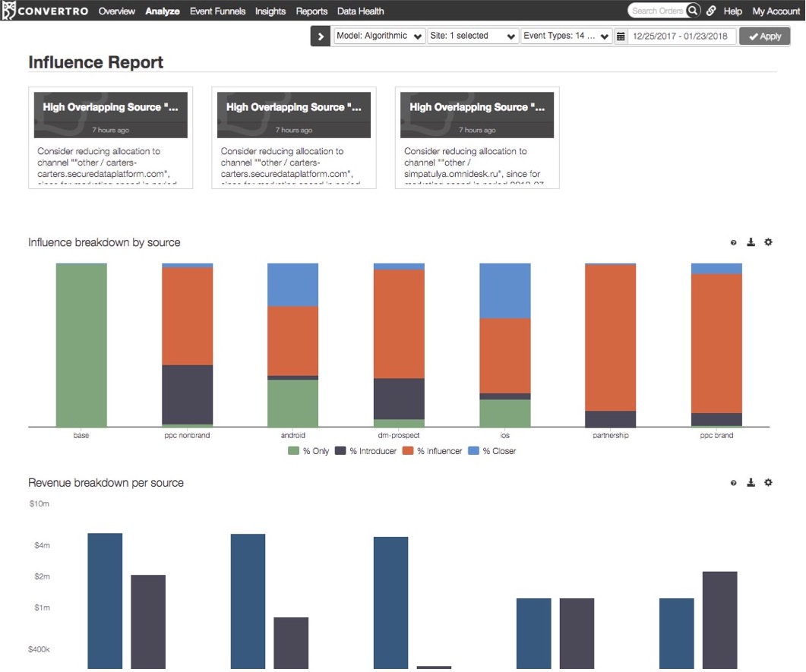Viewport: 806px width, 672px height.
Task: Open Revenue breakdown chart settings gear
Action: click(x=768, y=482)
